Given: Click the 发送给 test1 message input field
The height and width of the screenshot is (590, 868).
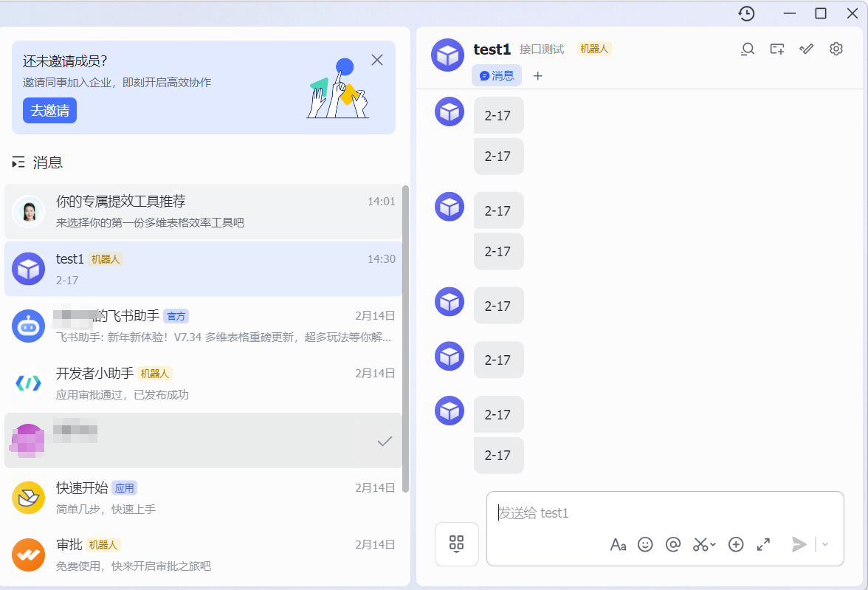Looking at the screenshot, I should [664, 513].
